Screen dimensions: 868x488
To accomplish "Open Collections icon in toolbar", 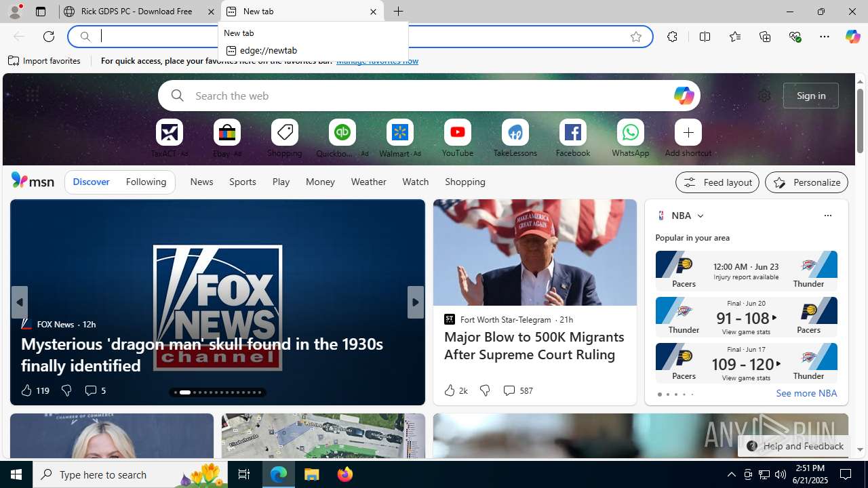I will coord(765,37).
